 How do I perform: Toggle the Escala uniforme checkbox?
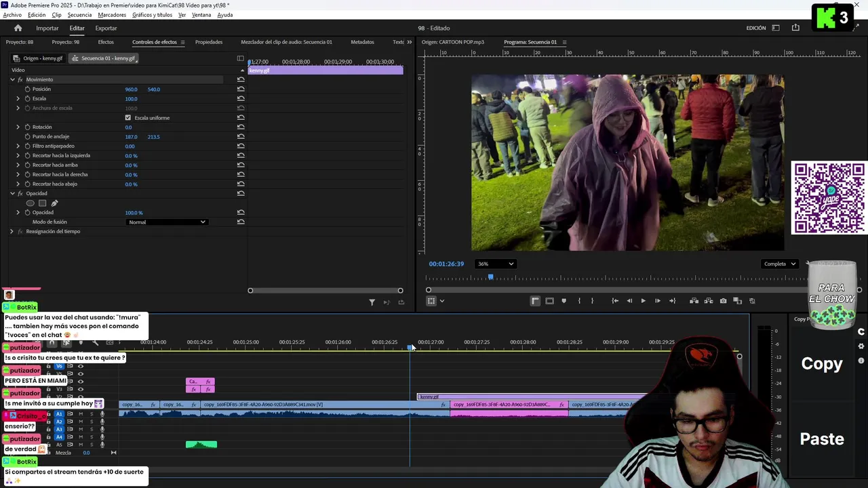[x=127, y=117]
